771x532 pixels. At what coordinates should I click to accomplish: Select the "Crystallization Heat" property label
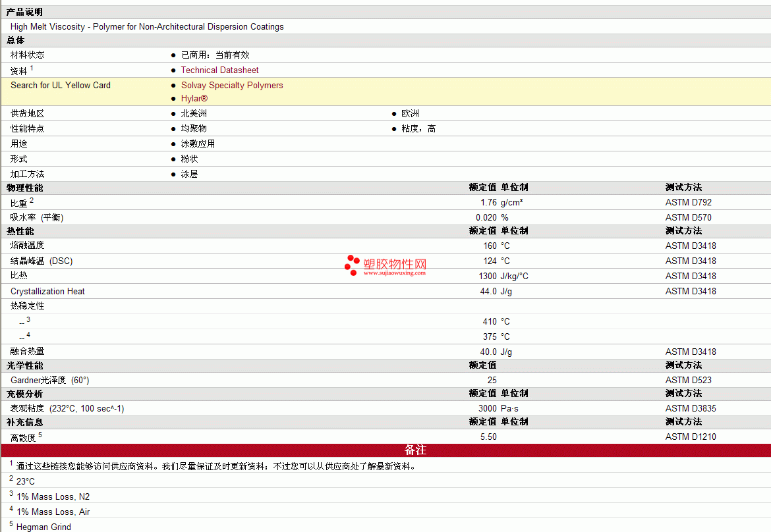pos(47,292)
